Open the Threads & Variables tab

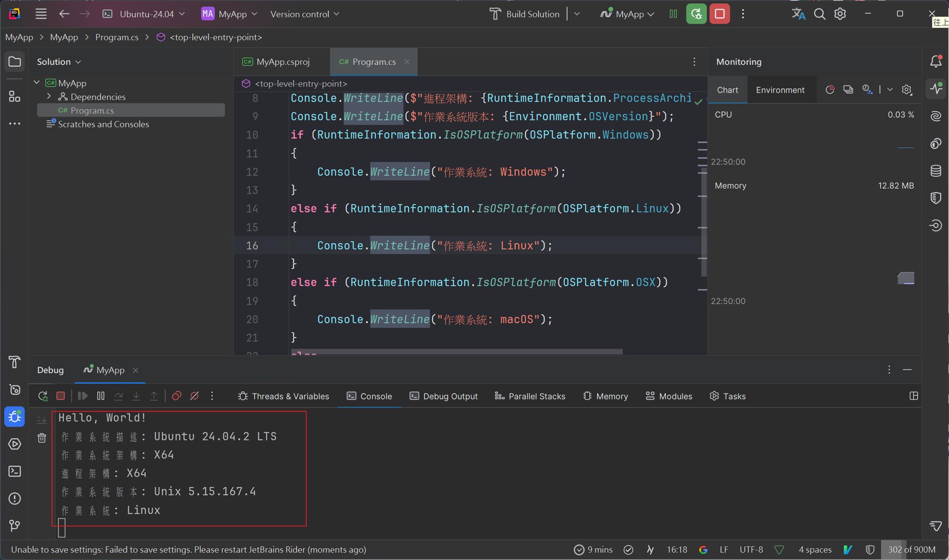[x=283, y=396]
